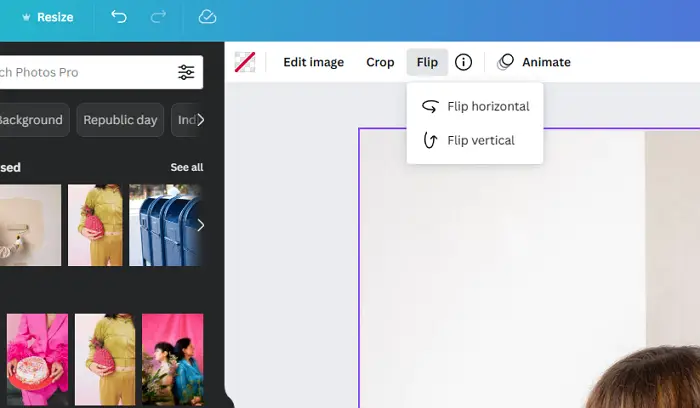
Task: Toggle the Flip dropdown
Action: coord(427,62)
